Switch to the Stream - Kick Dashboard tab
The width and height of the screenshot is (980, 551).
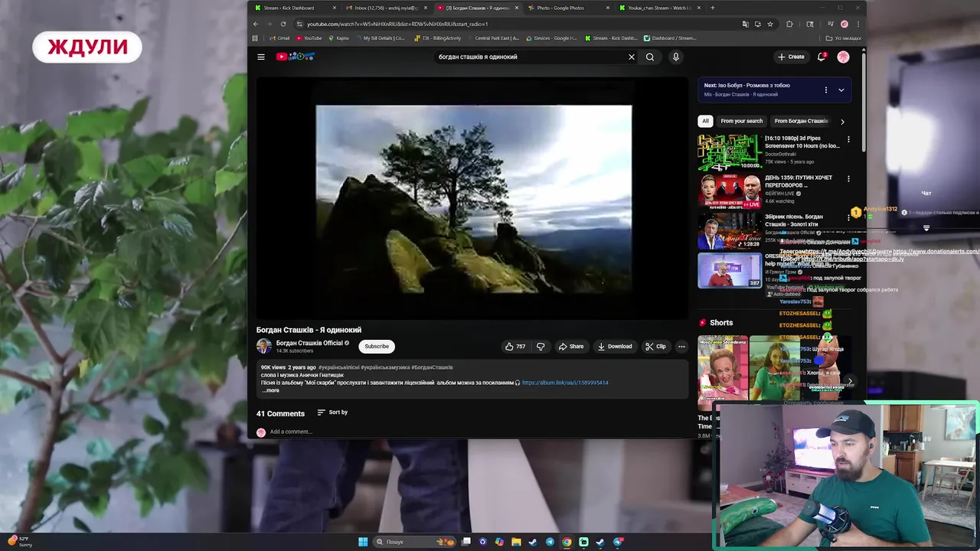point(295,8)
